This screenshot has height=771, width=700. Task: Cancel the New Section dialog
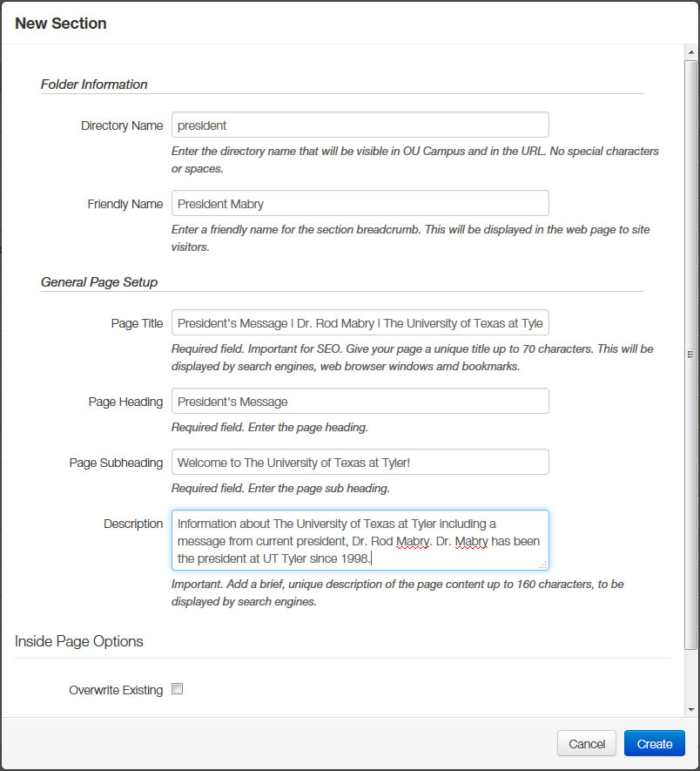coord(587,743)
